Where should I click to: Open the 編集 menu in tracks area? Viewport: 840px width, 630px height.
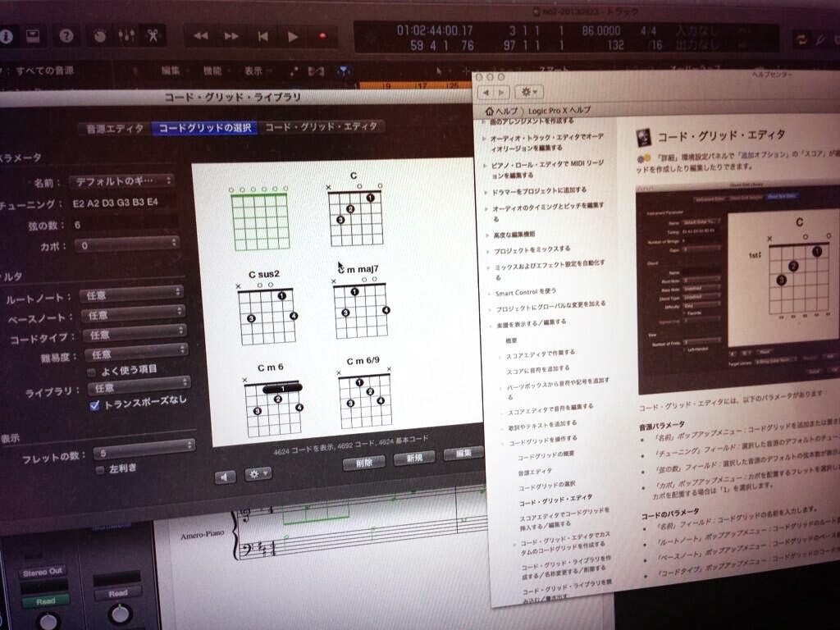[171, 71]
